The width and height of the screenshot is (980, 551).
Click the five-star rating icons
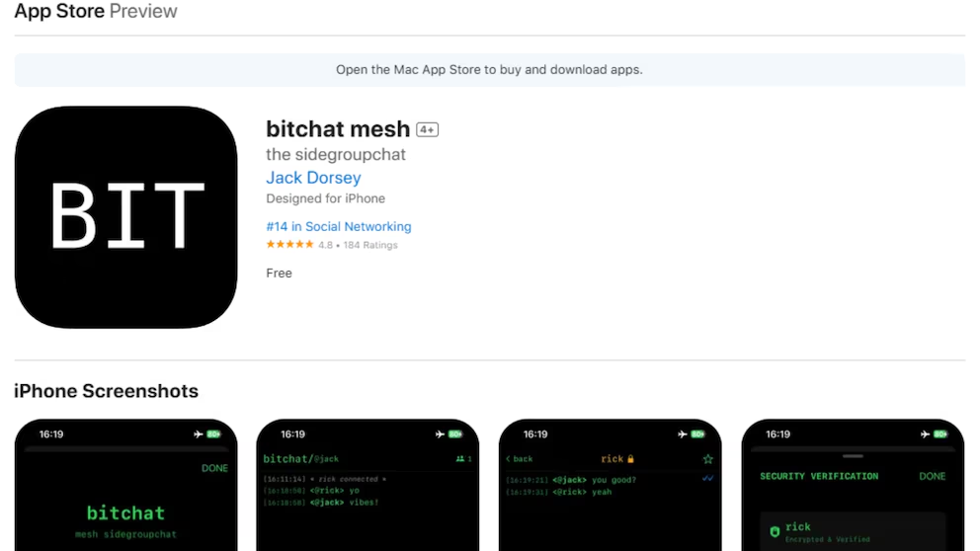click(x=290, y=244)
